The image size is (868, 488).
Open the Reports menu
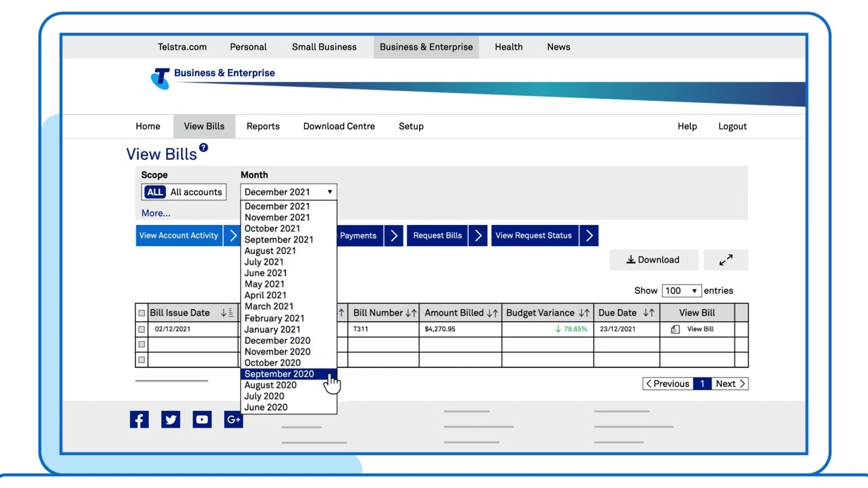263,126
